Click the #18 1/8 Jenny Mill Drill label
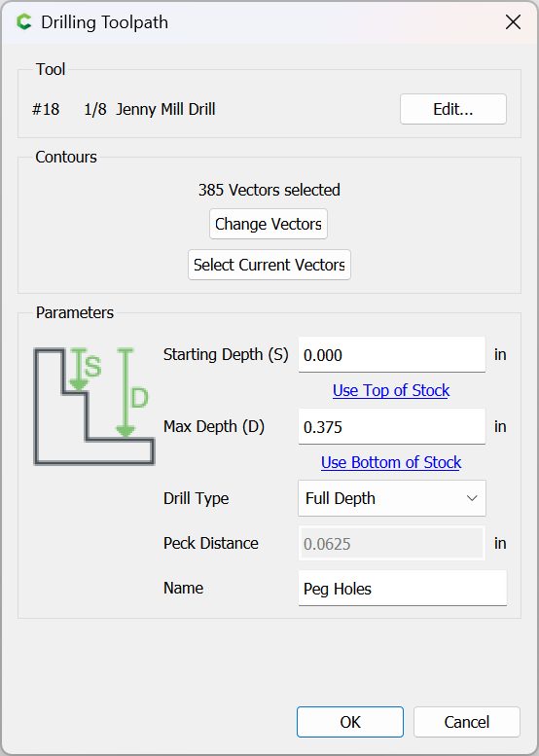The image size is (539, 756). click(124, 109)
